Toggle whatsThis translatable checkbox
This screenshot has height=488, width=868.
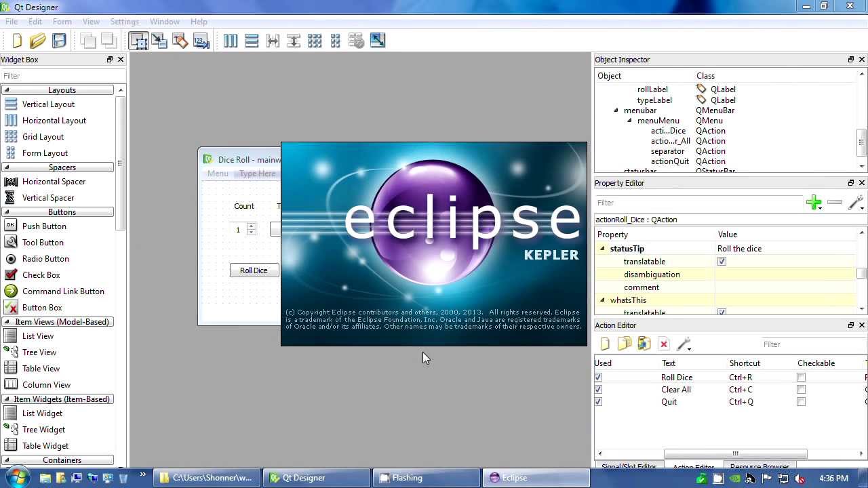pos(722,312)
